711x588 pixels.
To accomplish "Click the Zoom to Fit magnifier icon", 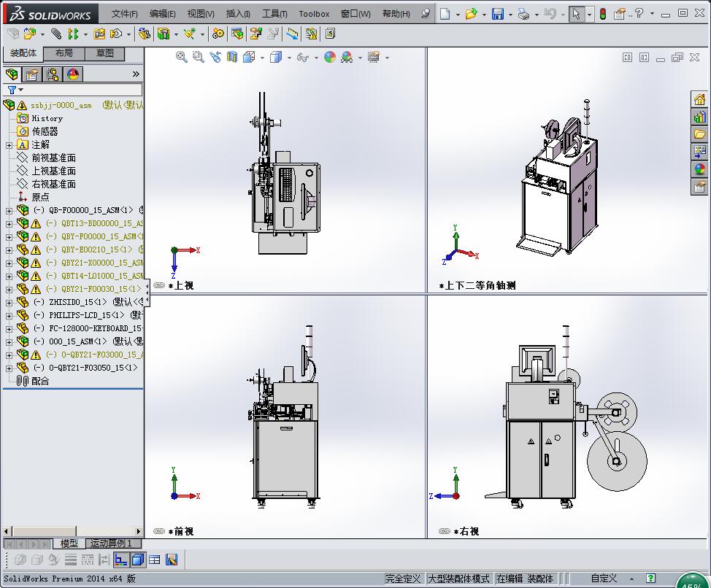I will coord(181,57).
